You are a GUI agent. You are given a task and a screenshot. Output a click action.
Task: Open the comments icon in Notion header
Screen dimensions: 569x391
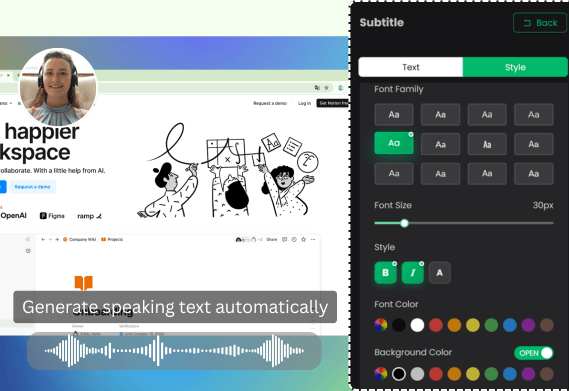pyautogui.click(x=284, y=240)
